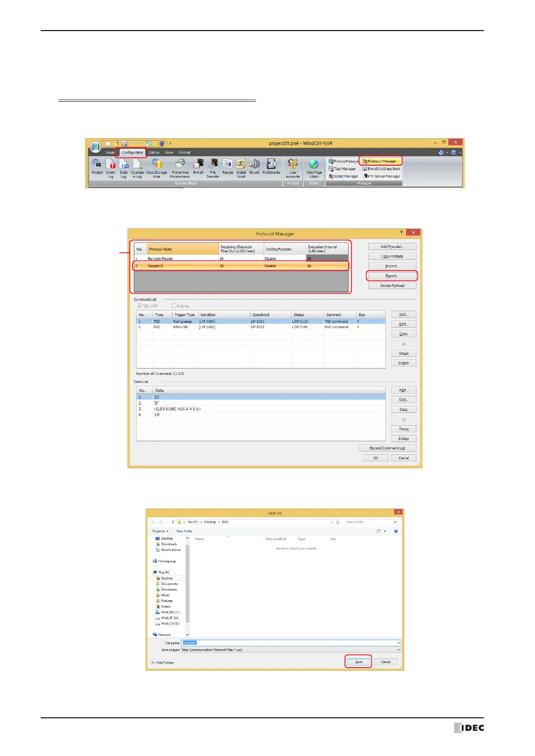This screenshot has height=756, width=535.
Task: Open the File name dropdown arrow
Action: (x=398, y=643)
